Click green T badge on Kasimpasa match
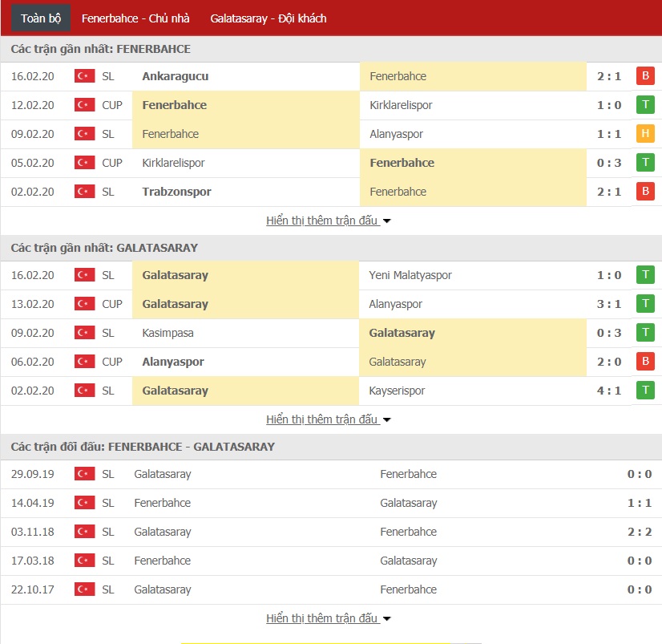This screenshot has height=644, width=662. pos(645,332)
